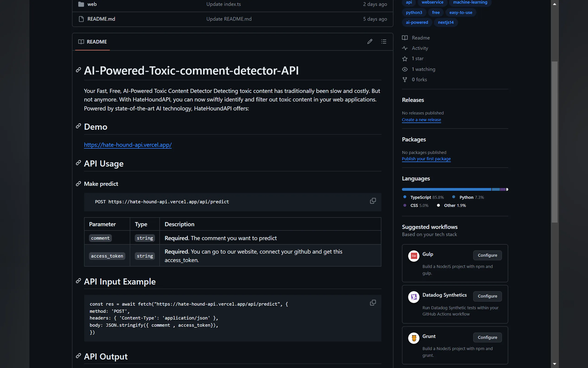Click the anchor link icon beside Demo heading
This screenshot has width=588, height=368.
[x=78, y=126]
